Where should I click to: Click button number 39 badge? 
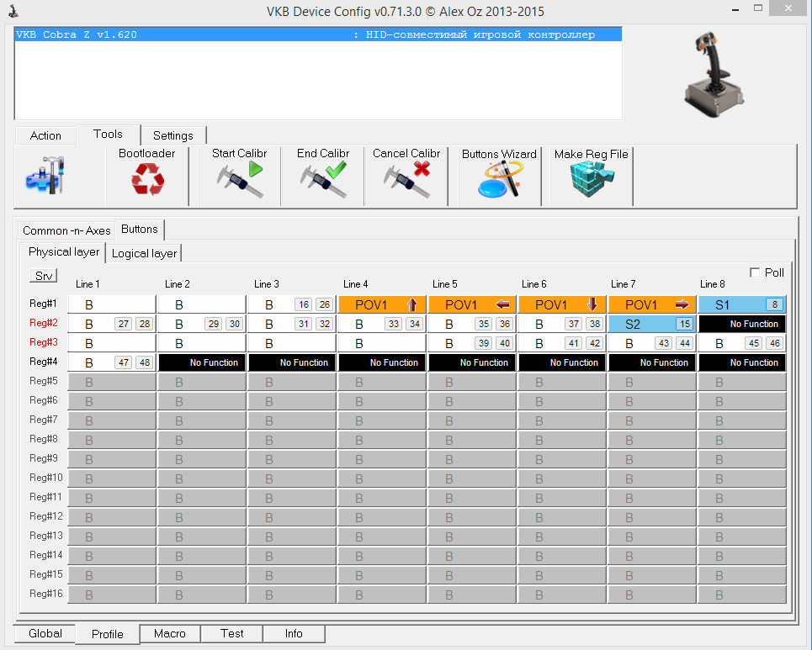click(484, 343)
